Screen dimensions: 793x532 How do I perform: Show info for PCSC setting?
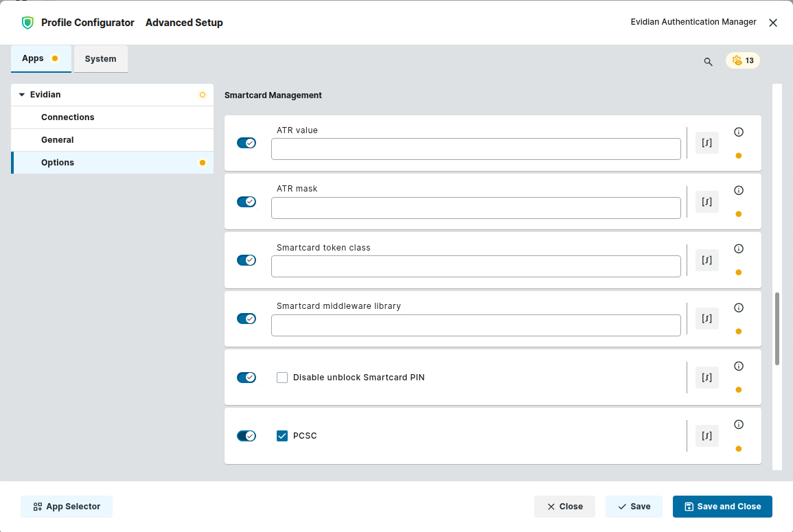(x=738, y=425)
